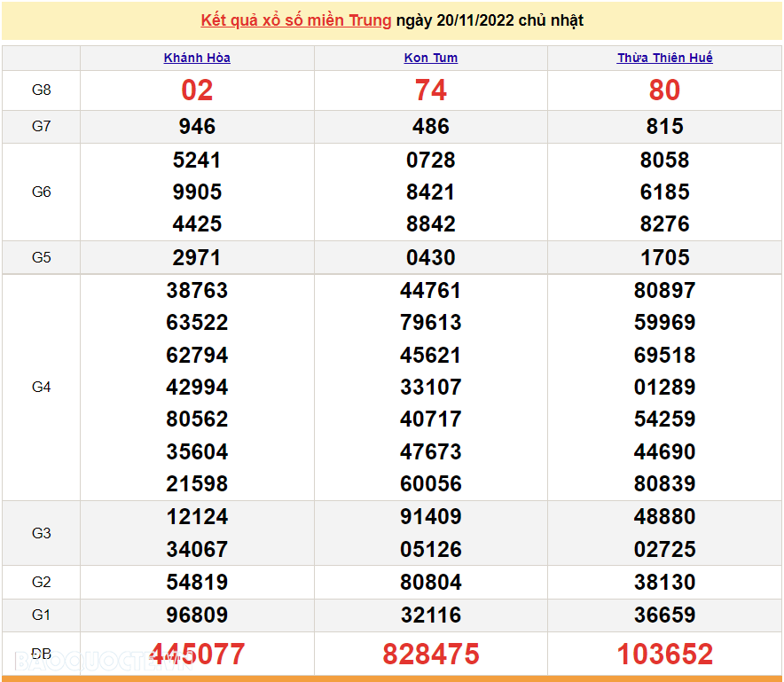784x682 pixels.
Task: Click the G8 row label
Action: click(x=42, y=90)
